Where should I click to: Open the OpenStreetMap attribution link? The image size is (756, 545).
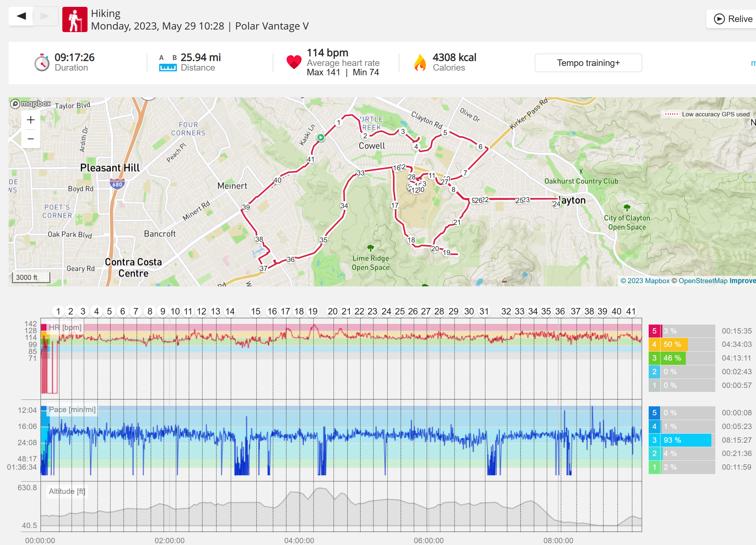pyautogui.click(x=703, y=281)
